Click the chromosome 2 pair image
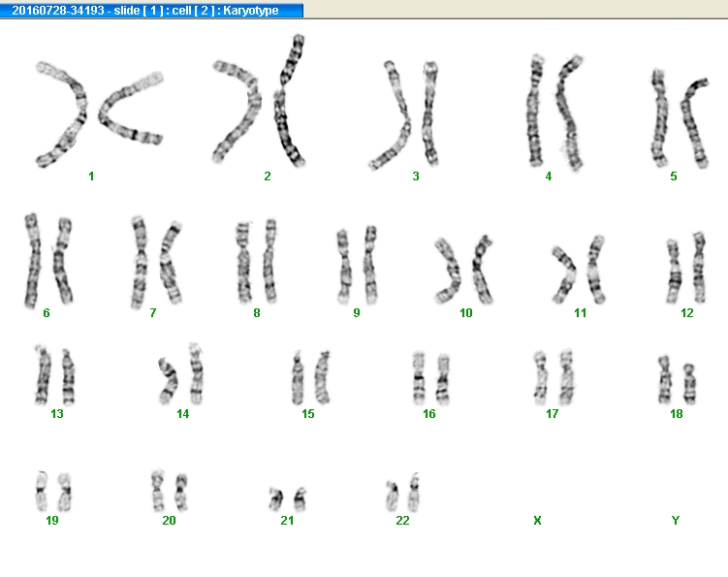The image size is (728, 577). 259,100
